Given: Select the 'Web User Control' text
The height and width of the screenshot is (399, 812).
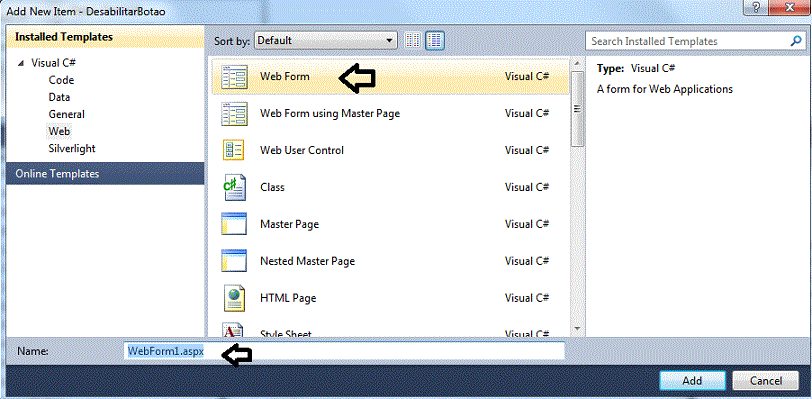Looking at the screenshot, I should click(x=302, y=150).
